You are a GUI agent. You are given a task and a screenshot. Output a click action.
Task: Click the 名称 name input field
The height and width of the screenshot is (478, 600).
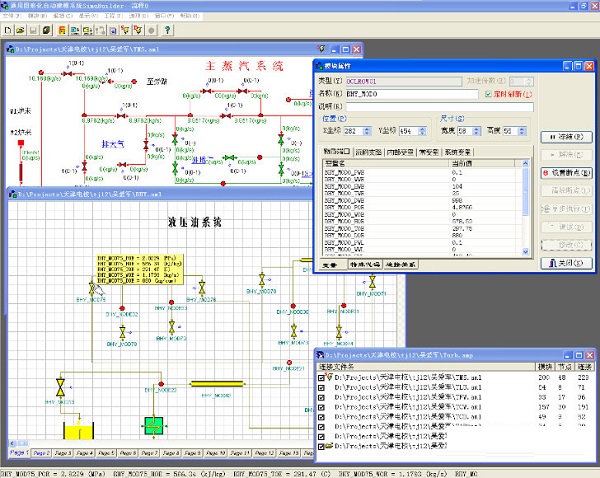411,94
